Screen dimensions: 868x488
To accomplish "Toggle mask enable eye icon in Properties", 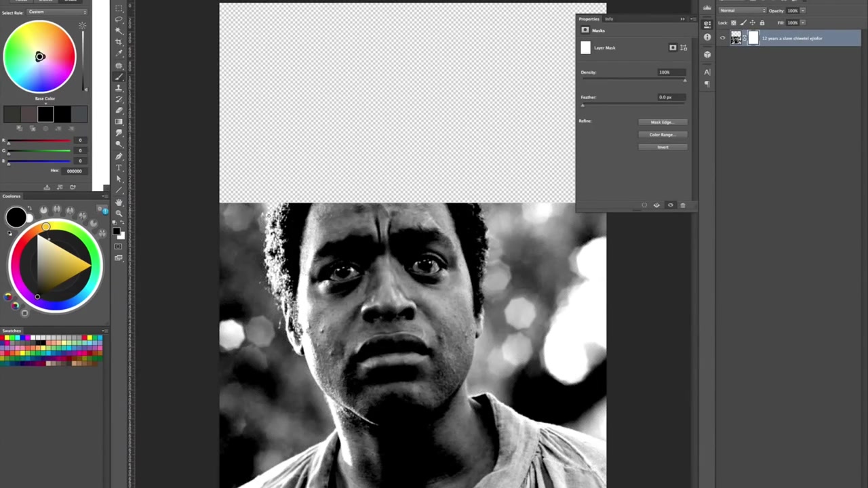I will 671,205.
